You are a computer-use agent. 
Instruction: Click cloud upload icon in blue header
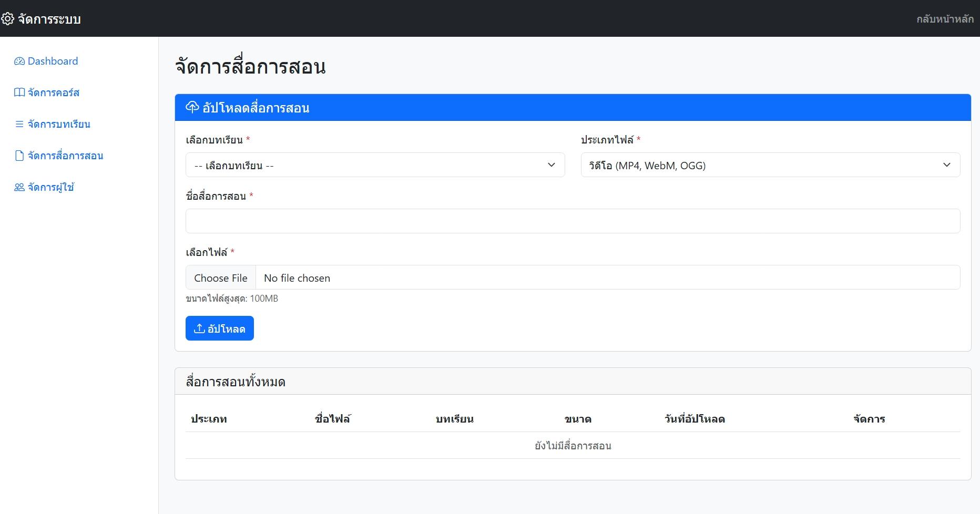[x=192, y=107]
